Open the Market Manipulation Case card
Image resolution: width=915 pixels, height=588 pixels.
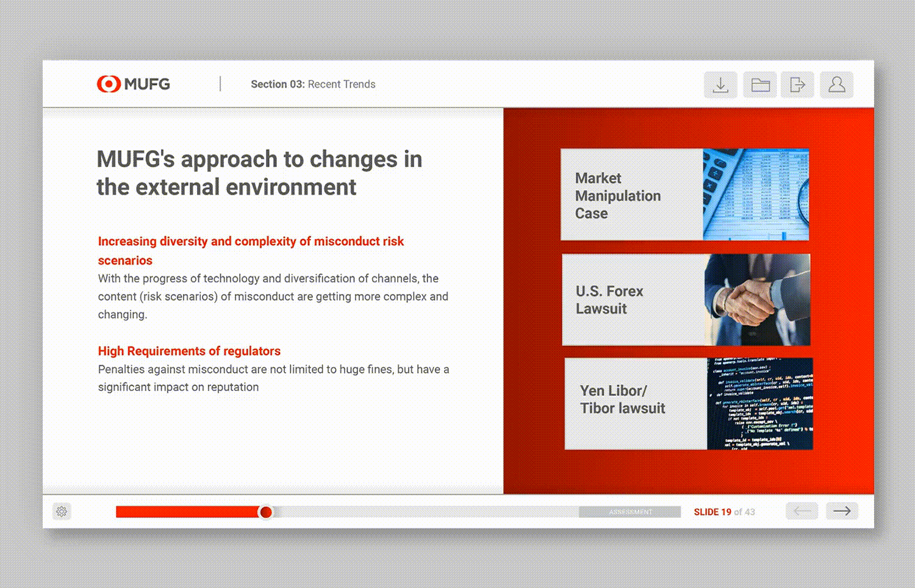684,195
